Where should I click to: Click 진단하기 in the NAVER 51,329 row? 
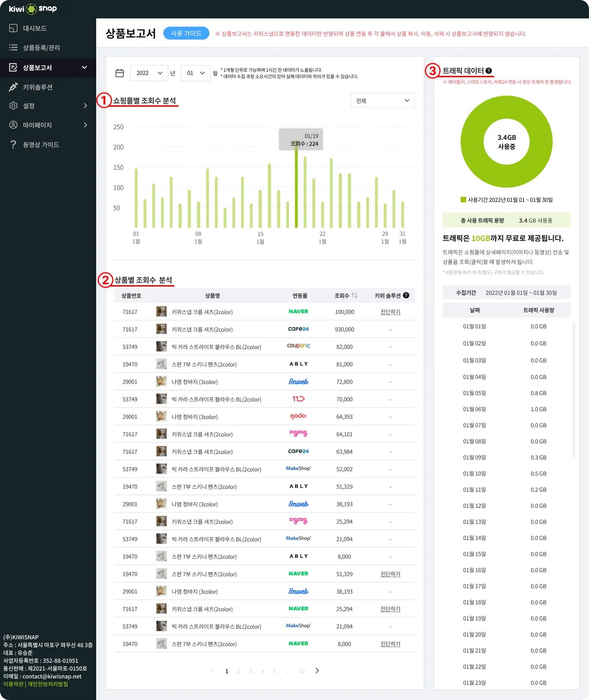point(390,574)
